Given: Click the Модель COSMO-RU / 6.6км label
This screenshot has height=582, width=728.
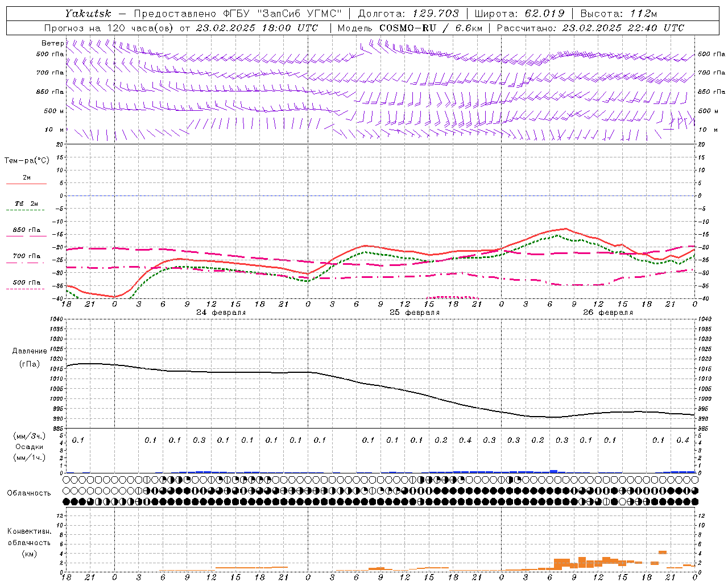Looking at the screenshot, I should (410, 28).
